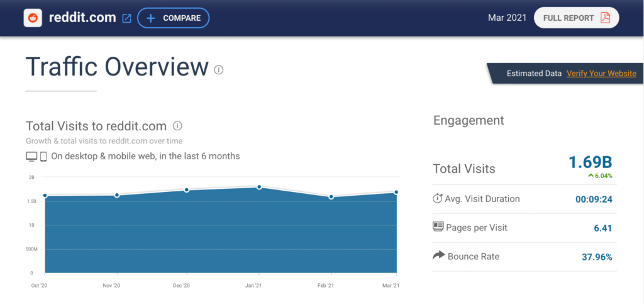Click the 1.69B total visits value
The height and width of the screenshot is (304, 644).
pyautogui.click(x=590, y=162)
